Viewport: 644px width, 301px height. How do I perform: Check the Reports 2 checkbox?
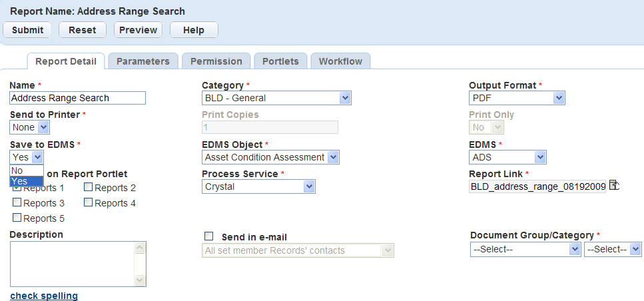click(89, 188)
